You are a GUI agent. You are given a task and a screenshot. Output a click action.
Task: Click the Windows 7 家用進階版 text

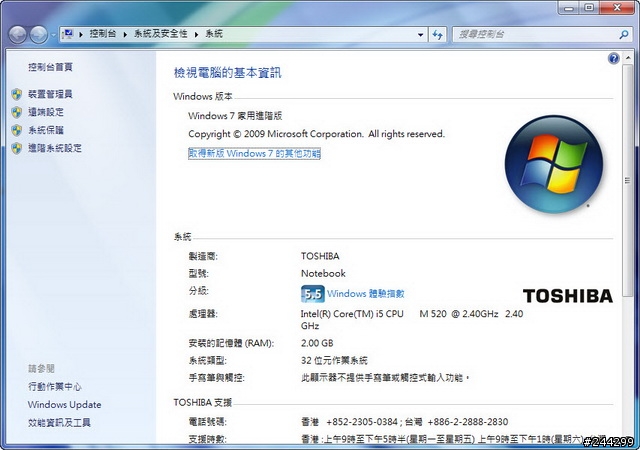point(235,116)
